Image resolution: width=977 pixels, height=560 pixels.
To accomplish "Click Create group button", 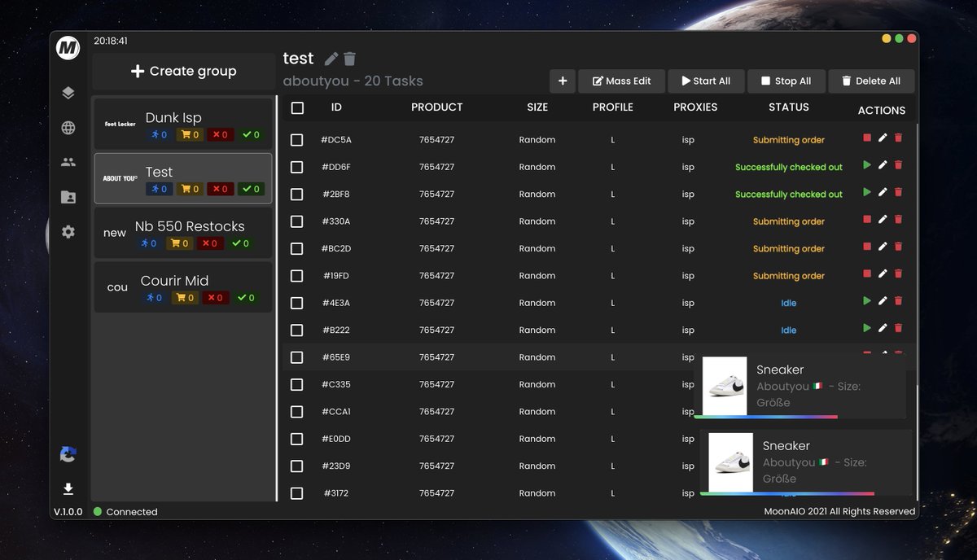I will (184, 72).
